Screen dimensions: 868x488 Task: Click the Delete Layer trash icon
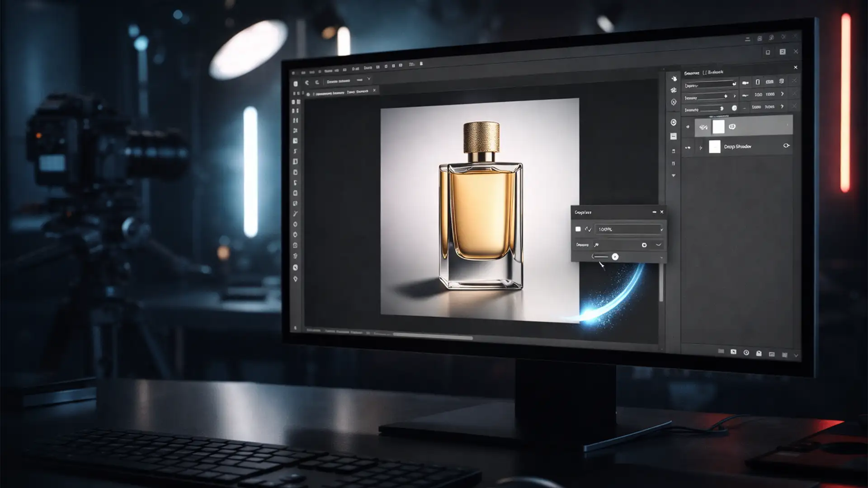point(784,355)
